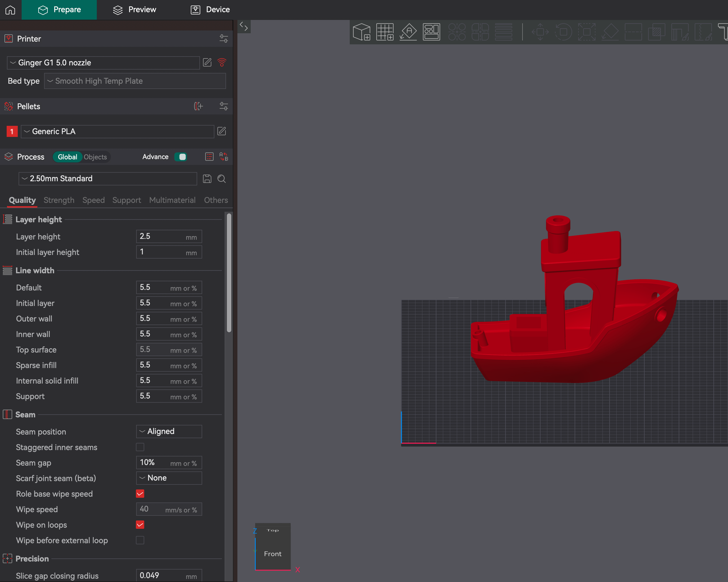Expand the Generic PLA pellets dropdown
728x582 pixels.
tap(117, 132)
